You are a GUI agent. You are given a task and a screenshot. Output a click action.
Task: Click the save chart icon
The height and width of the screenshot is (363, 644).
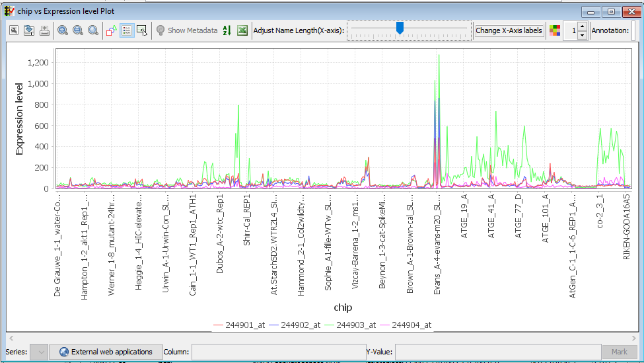[29, 30]
